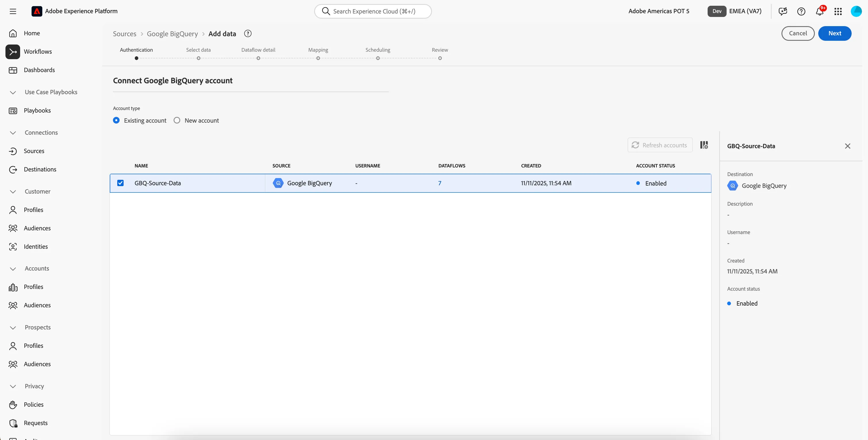
Task: Go to Home in the sidebar
Action: (x=32, y=33)
